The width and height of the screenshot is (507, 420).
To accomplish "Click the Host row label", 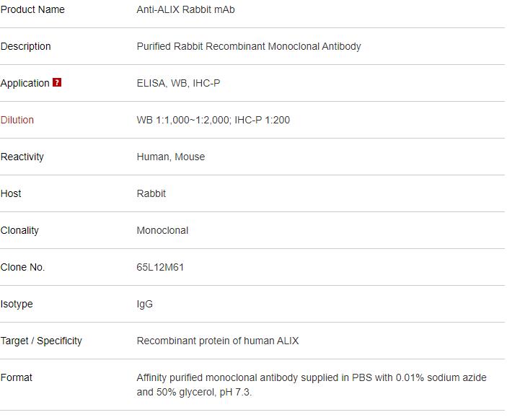I will pyautogui.click(x=11, y=193).
